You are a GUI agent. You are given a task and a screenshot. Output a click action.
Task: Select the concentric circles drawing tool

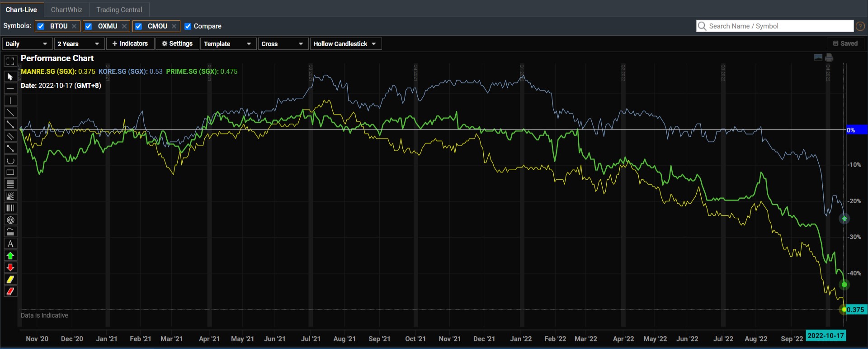click(10, 220)
